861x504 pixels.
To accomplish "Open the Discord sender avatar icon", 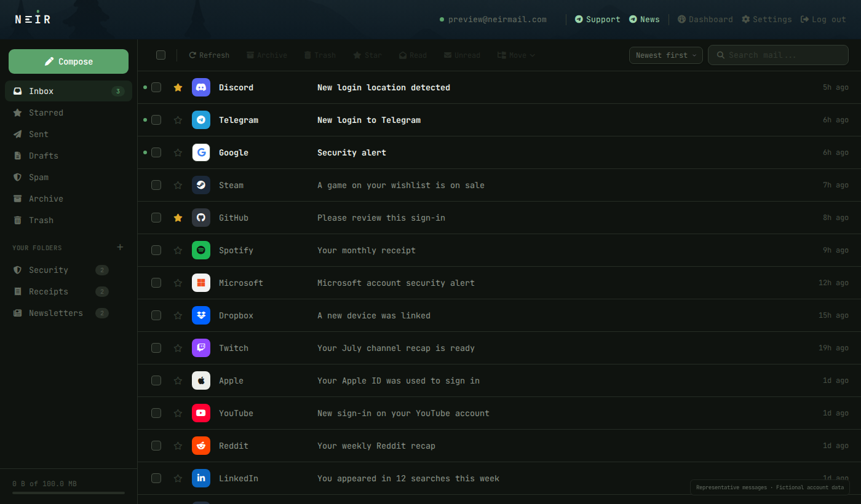I will click(x=201, y=87).
